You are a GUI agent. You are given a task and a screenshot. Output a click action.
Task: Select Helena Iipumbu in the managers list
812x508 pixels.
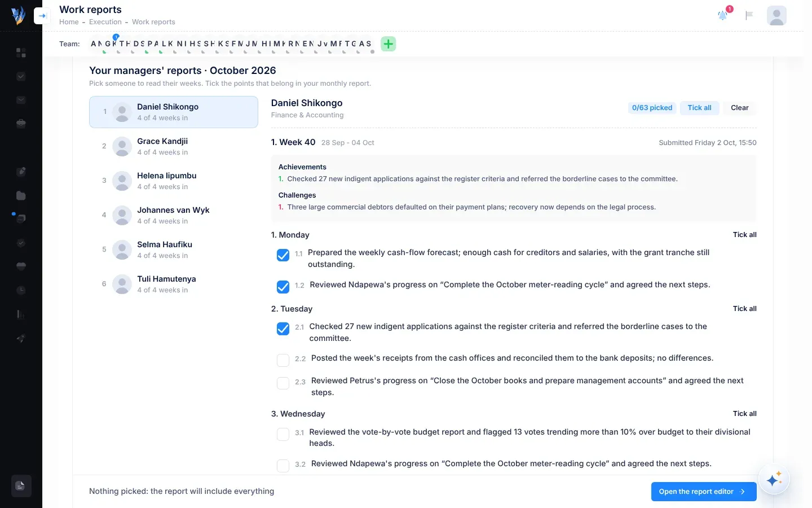pyautogui.click(x=174, y=181)
